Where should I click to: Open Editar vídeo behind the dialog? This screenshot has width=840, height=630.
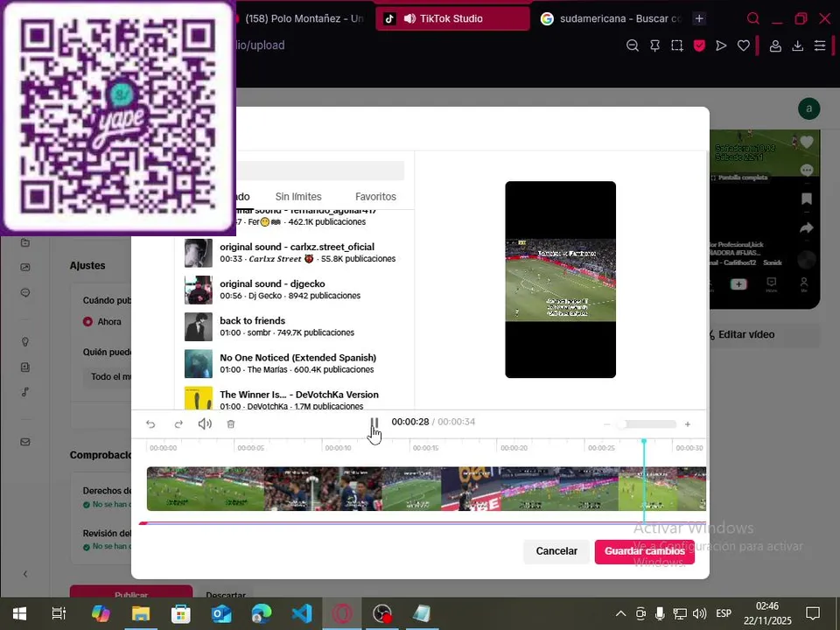(763, 334)
